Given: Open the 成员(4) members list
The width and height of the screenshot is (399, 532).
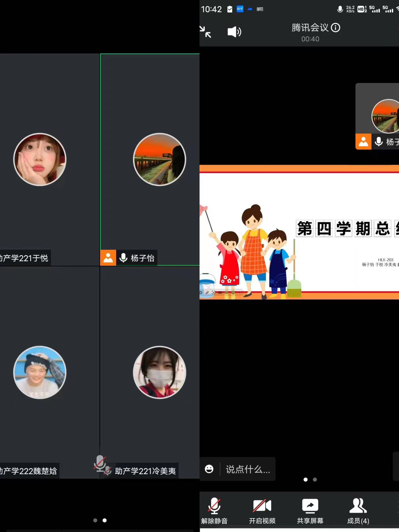Looking at the screenshot, I should pos(358,511).
